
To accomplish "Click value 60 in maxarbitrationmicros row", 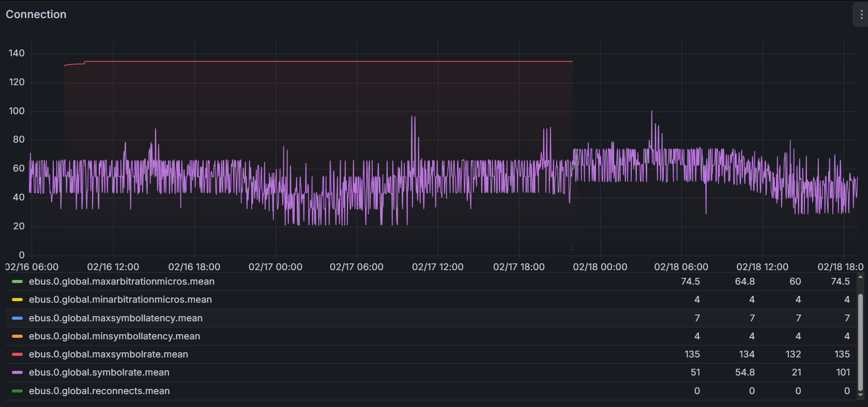I will (x=796, y=281).
